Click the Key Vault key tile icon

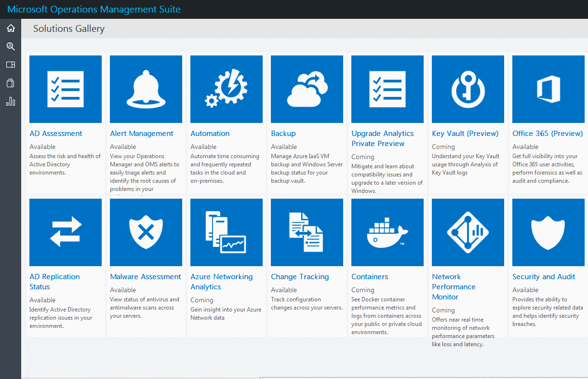click(468, 89)
